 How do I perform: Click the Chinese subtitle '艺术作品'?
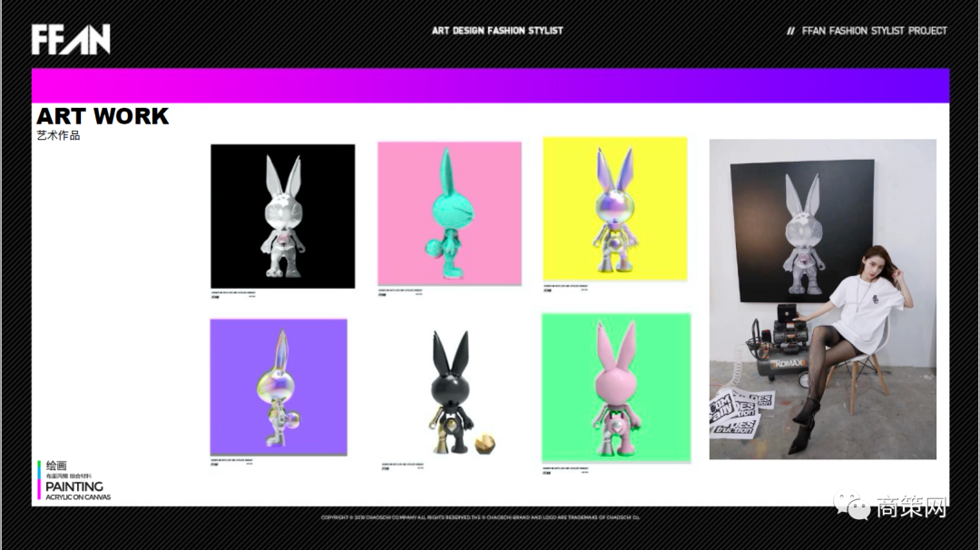pyautogui.click(x=58, y=135)
